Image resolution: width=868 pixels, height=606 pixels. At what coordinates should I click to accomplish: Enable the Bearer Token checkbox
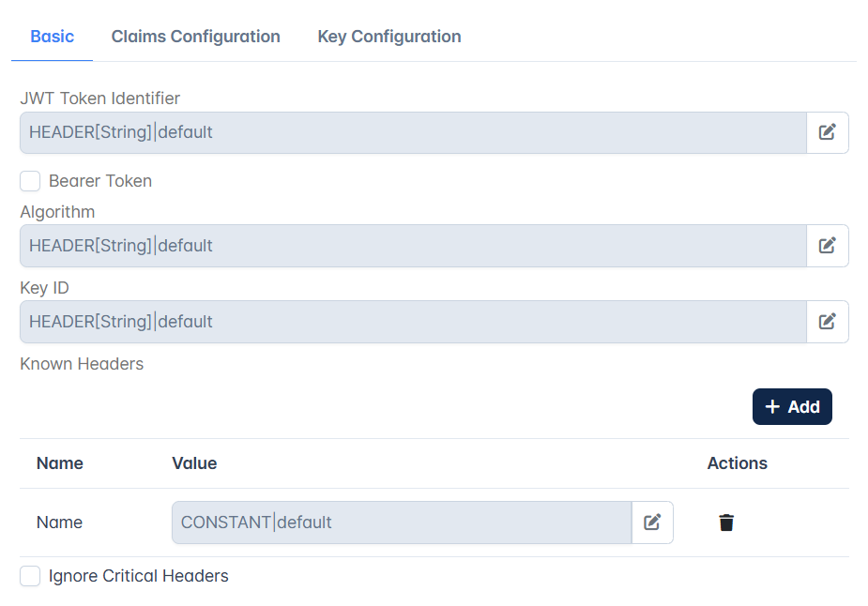[x=30, y=181]
